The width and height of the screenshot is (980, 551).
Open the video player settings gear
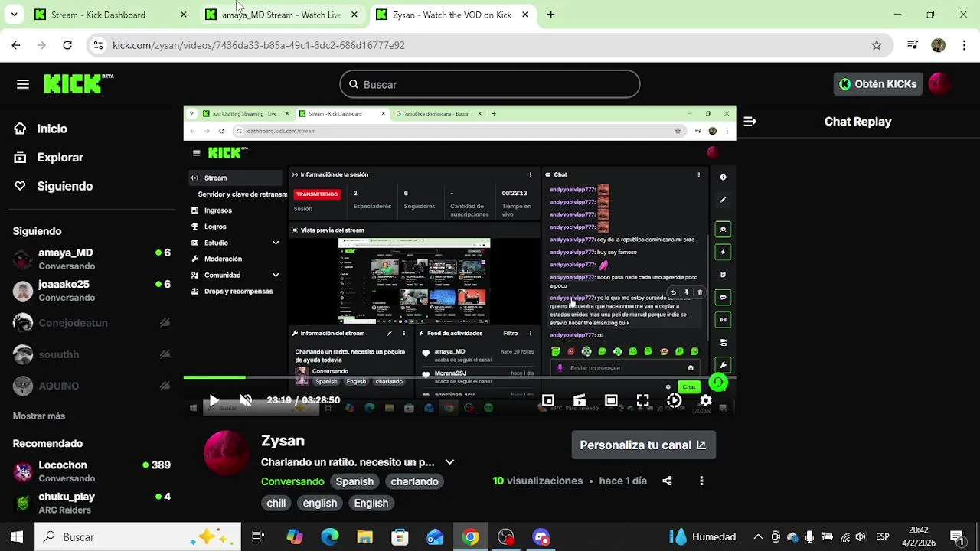pyautogui.click(x=706, y=400)
